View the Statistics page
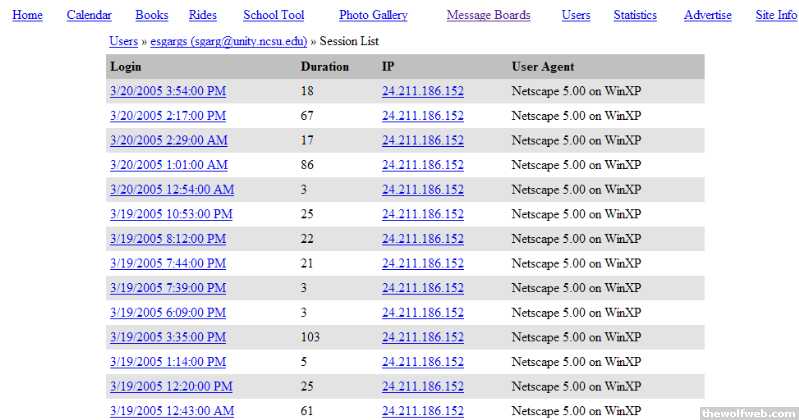 [x=635, y=15]
